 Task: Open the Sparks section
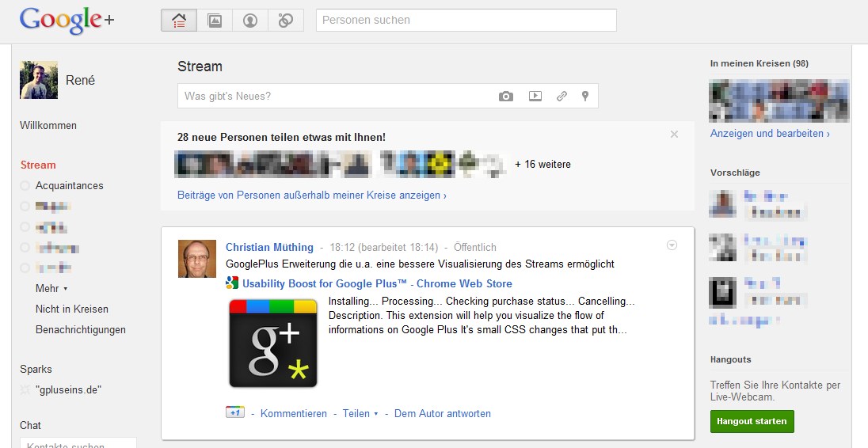(x=36, y=369)
